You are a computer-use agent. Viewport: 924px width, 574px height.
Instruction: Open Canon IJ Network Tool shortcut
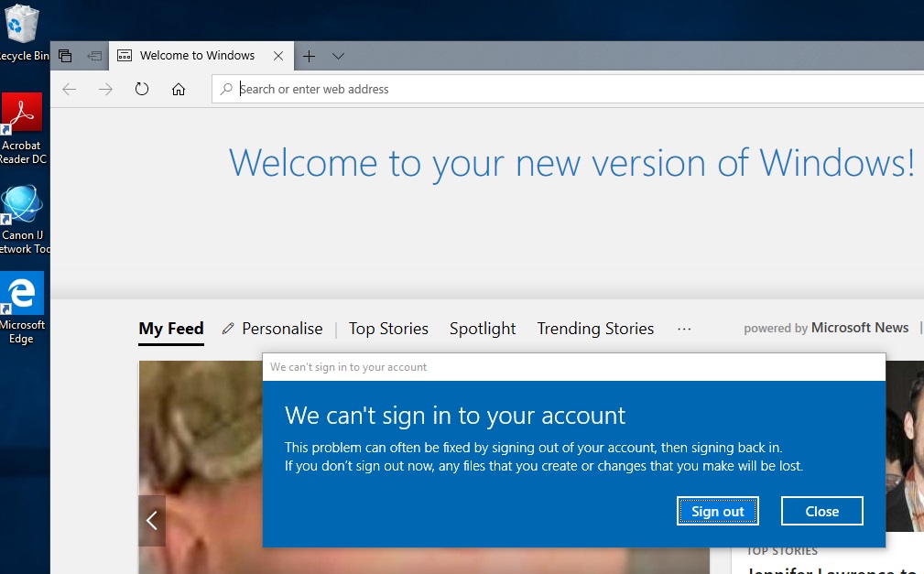[24, 219]
